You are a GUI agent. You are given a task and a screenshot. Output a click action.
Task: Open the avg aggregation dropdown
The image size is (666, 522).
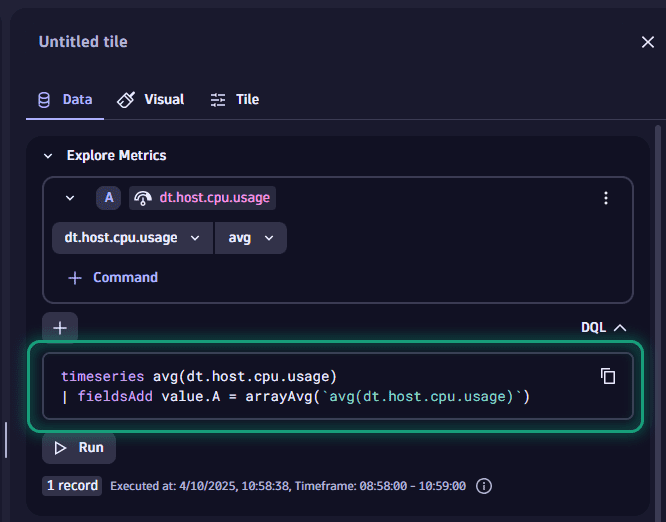(251, 238)
